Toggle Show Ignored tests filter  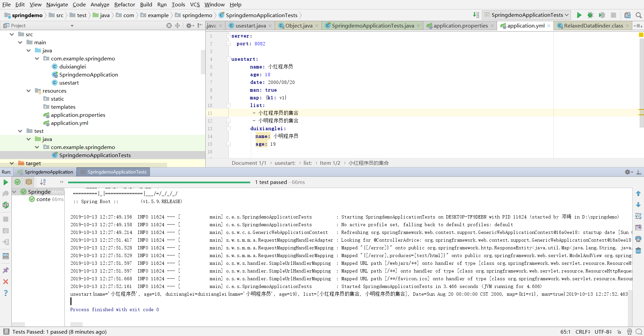[29, 182]
